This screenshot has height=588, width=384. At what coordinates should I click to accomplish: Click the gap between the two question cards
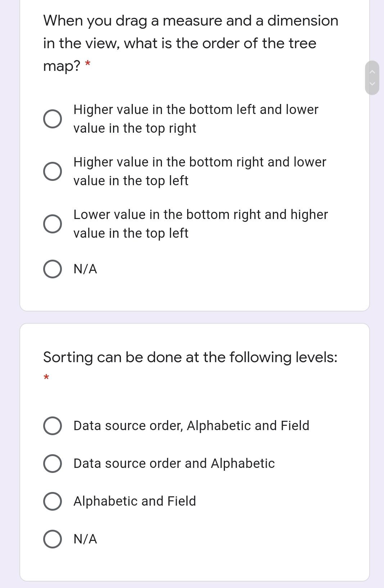coord(194,316)
